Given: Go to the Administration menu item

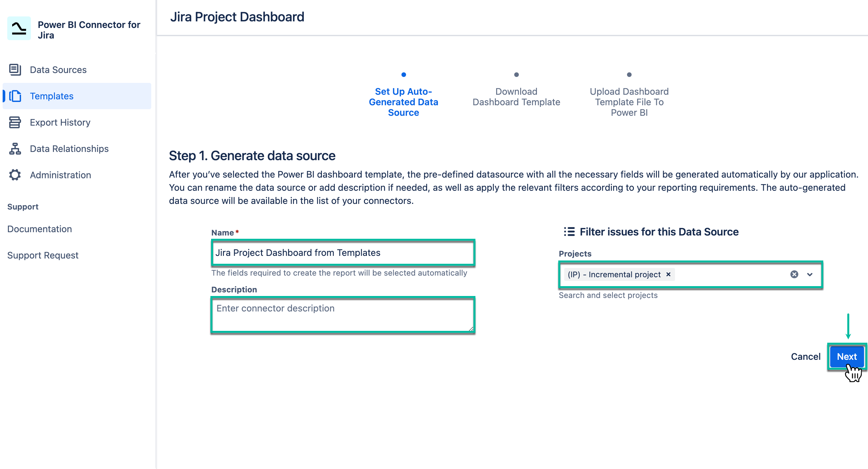Looking at the screenshot, I should 60,175.
